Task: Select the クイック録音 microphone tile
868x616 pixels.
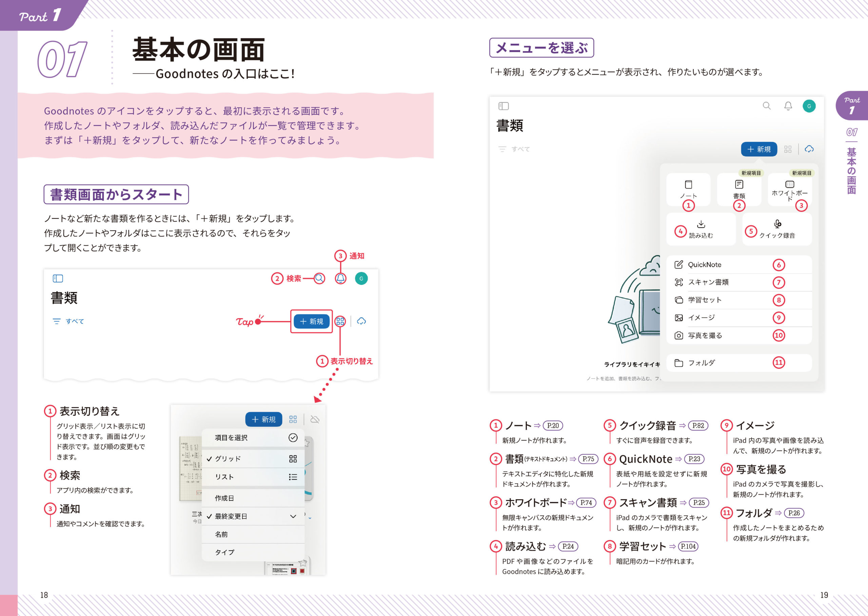Action: [777, 229]
